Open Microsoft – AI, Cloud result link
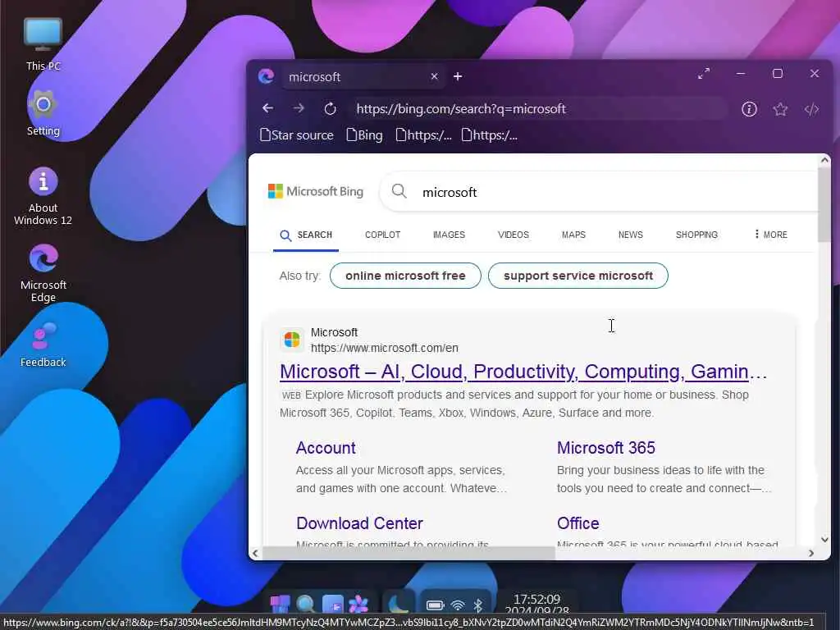This screenshot has height=630, width=840. (523, 372)
